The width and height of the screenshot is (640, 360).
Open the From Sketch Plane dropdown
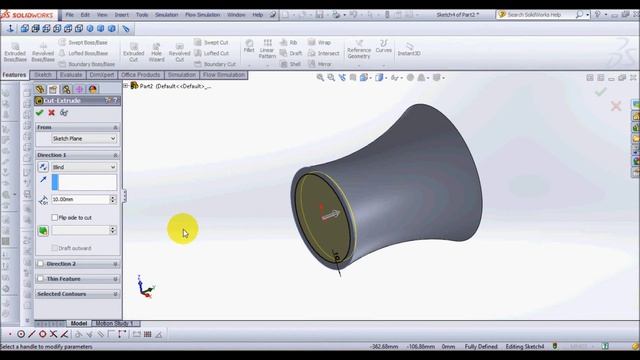pyautogui.click(x=84, y=139)
